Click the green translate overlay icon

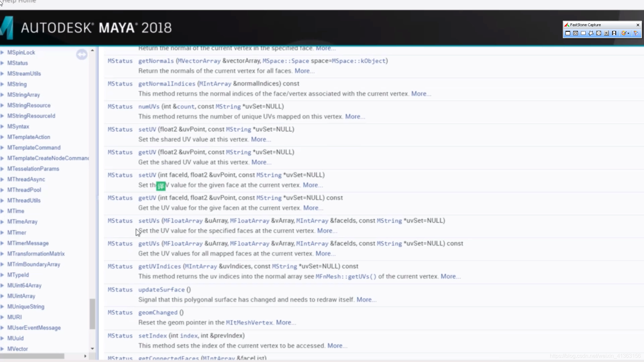(x=161, y=186)
